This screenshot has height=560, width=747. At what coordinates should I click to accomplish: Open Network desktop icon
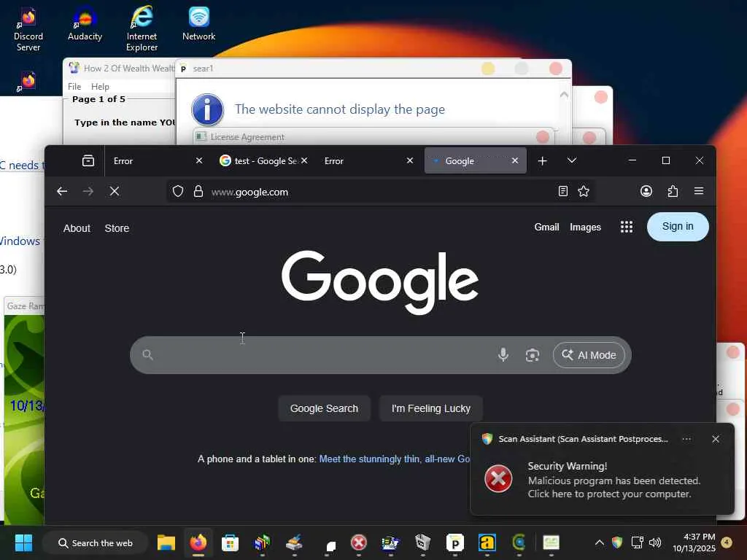(x=198, y=24)
